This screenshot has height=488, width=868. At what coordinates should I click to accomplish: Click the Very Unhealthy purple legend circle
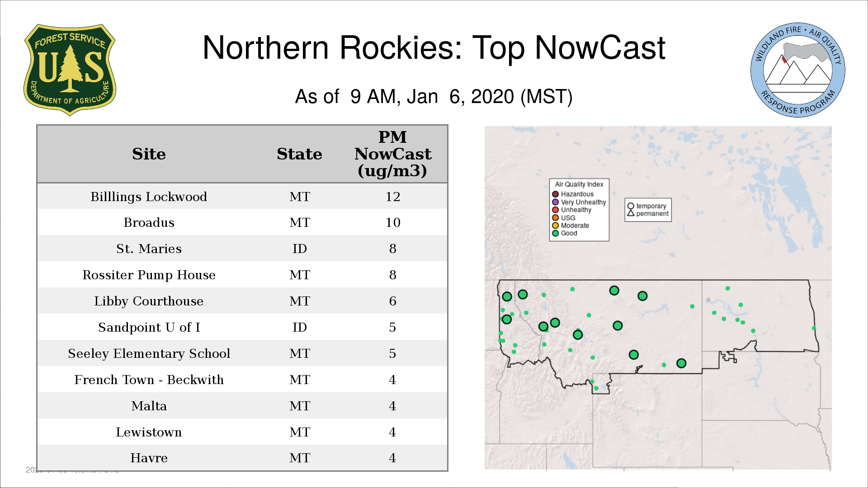555,202
